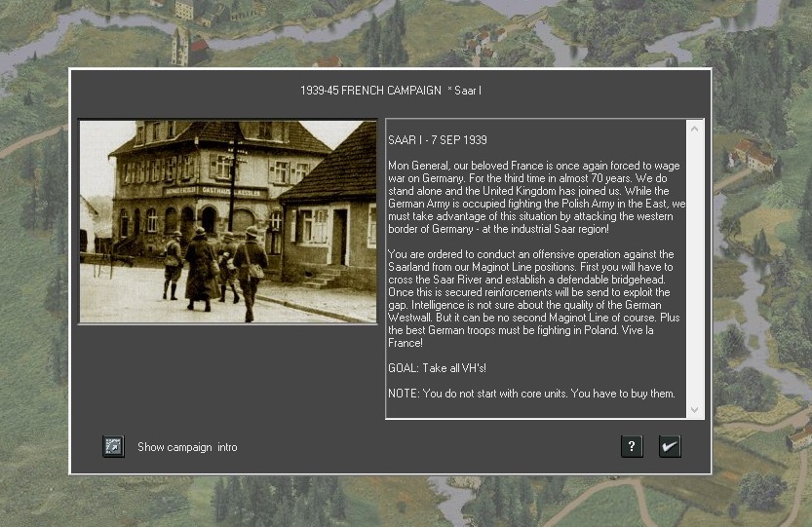Click the 'NOTE: You do not start with core units' line
The width and height of the screenshot is (812, 527).
click(x=532, y=394)
